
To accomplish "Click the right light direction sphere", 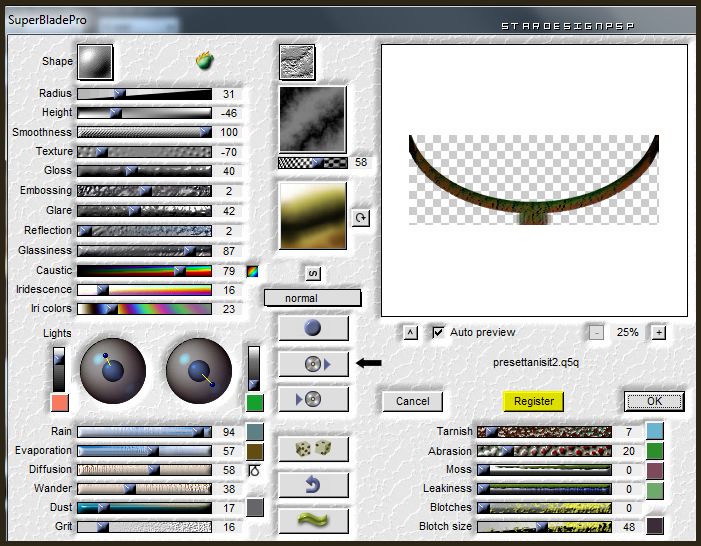I will (198, 371).
